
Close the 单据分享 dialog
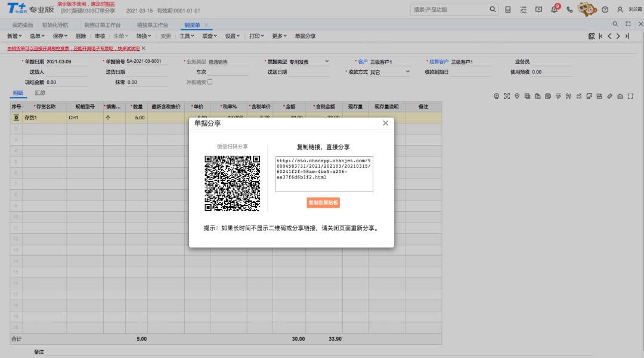pyautogui.click(x=385, y=123)
